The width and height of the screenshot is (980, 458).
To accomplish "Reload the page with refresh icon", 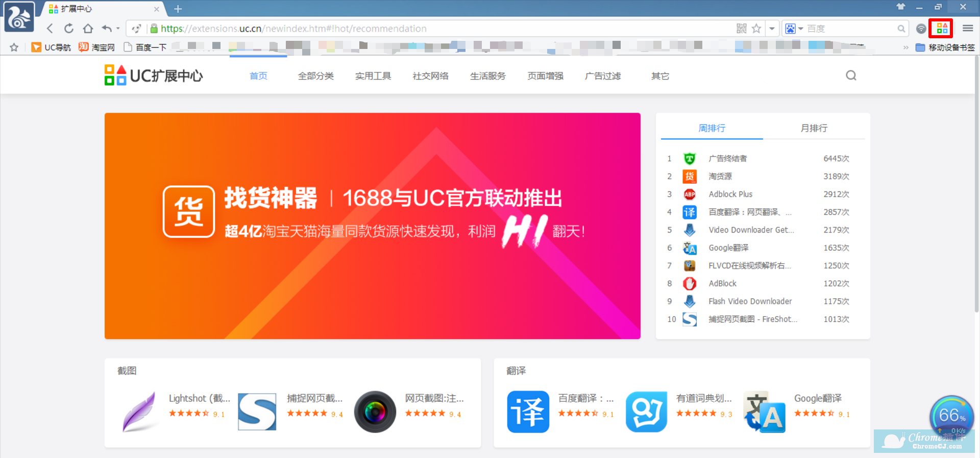I will point(69,29).
